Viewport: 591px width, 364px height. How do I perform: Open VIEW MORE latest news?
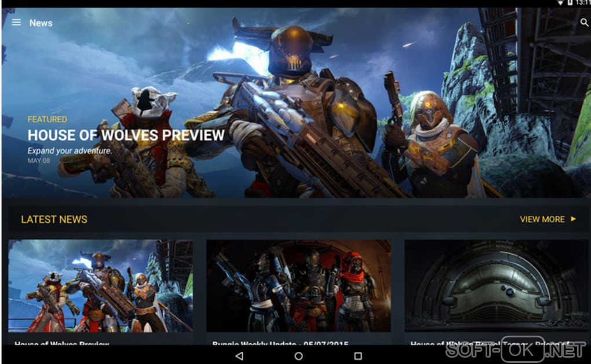tap(542, 219)
